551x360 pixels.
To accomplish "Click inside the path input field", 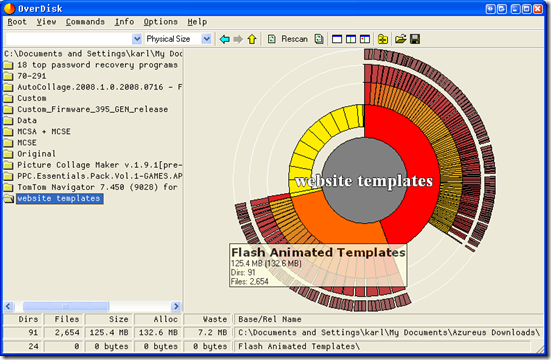I will (x=69, y=39).
